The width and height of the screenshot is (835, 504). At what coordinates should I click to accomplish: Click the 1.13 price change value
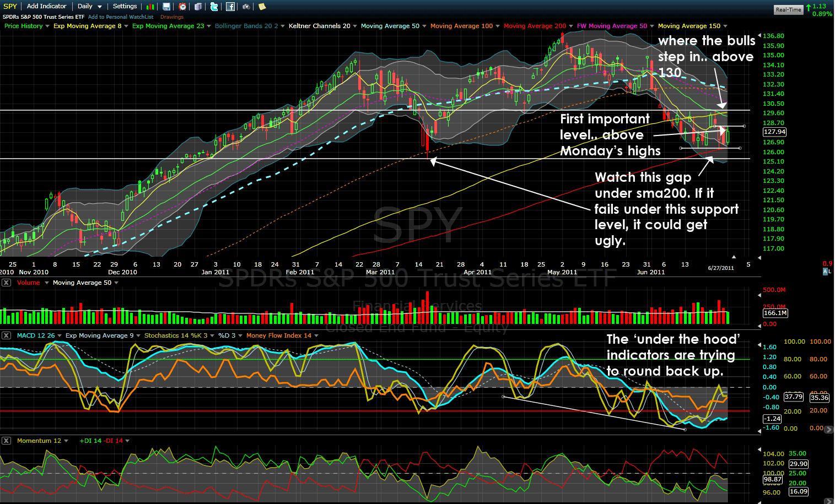pos(819,6)
